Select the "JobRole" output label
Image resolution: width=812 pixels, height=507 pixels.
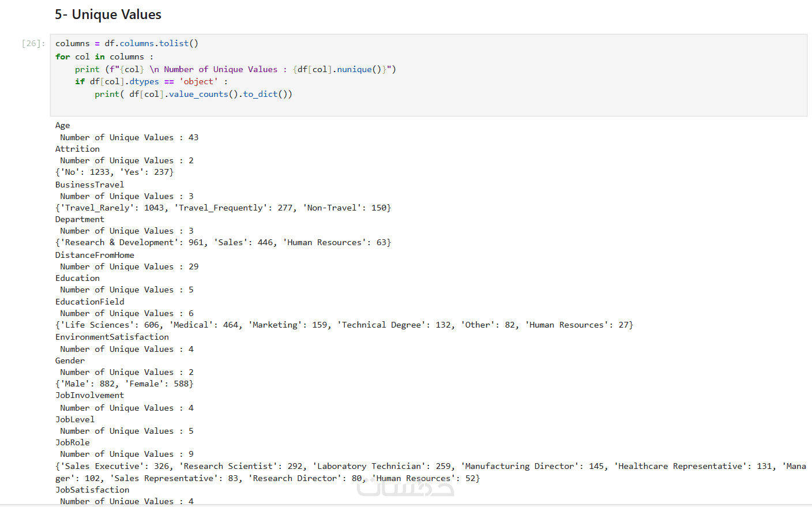[x=72, y=442]
